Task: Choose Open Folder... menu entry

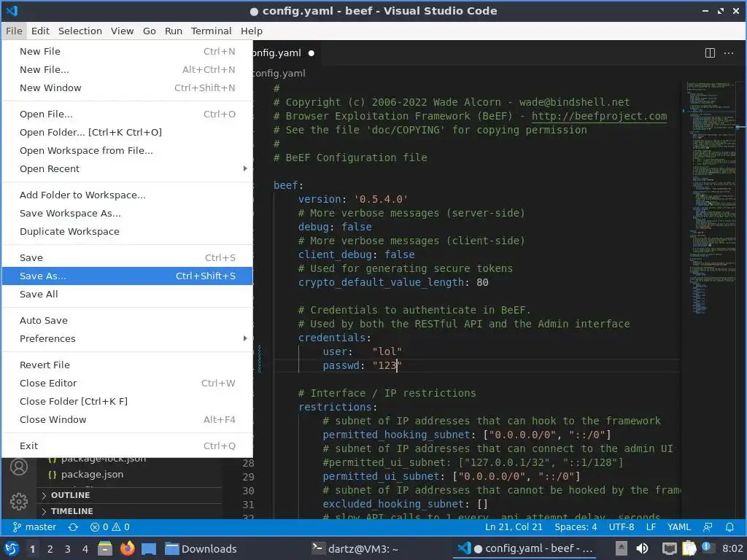Action: pos(127,133)
